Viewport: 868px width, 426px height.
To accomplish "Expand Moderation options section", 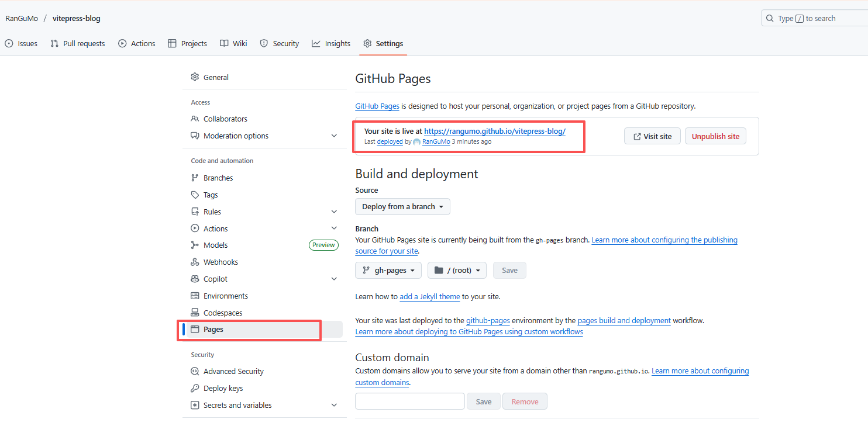I will click(x=334, y=136).
